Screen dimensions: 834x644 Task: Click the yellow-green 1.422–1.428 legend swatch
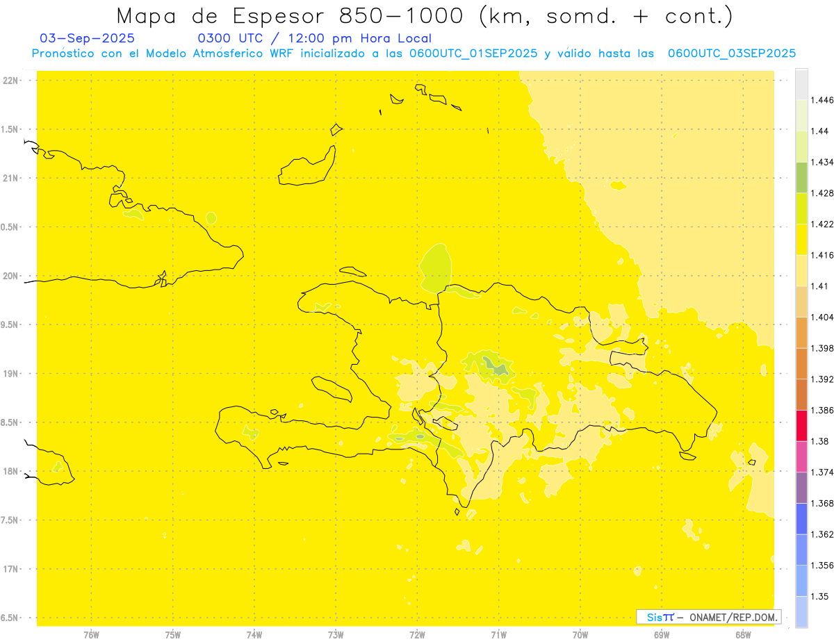coord(801,209)
